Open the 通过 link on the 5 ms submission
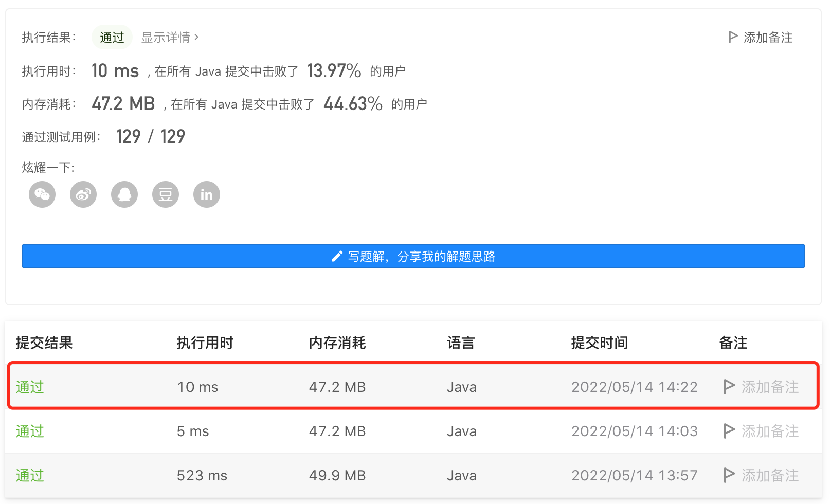Image resolution: width=831 pixels, height=504 pixels. (x=29, y=431)
